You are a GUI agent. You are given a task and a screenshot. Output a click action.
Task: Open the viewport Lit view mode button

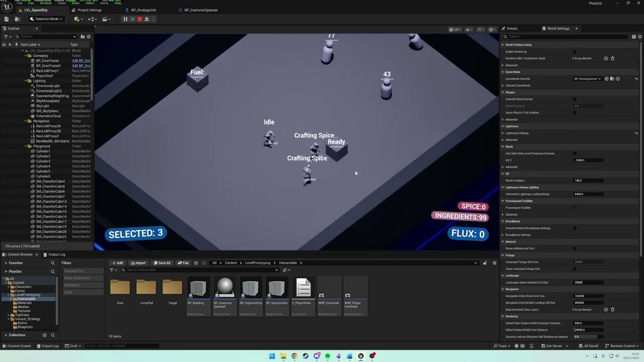(x=454, y=30)
